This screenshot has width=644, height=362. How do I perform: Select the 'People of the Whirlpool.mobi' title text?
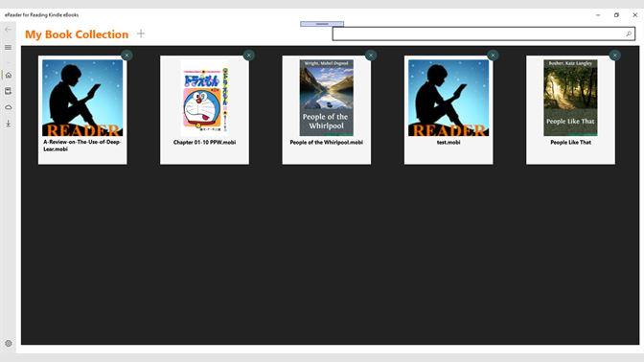(x=327, y=143)
